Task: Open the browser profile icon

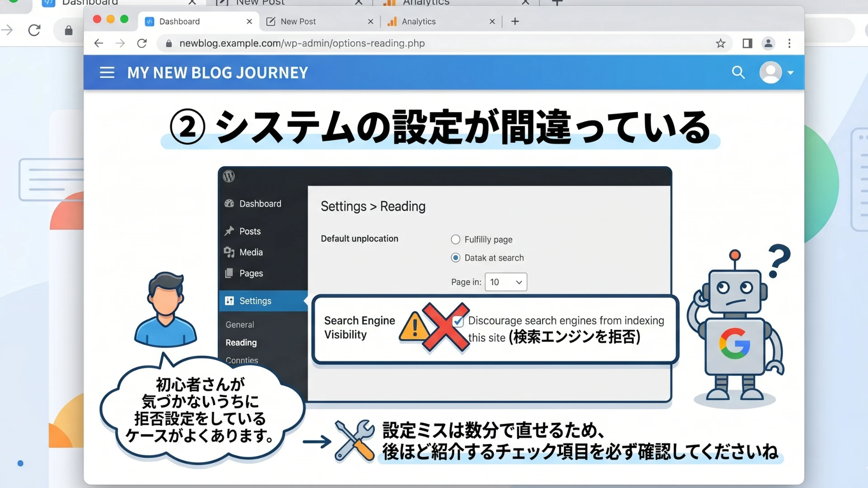Action: click(768, 43)
